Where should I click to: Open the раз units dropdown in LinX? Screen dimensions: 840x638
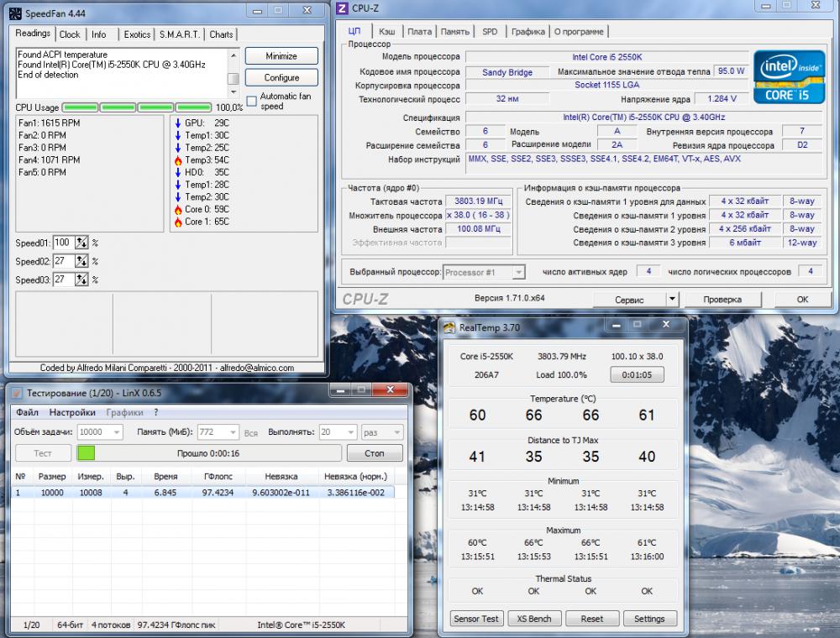pos(382,432)
